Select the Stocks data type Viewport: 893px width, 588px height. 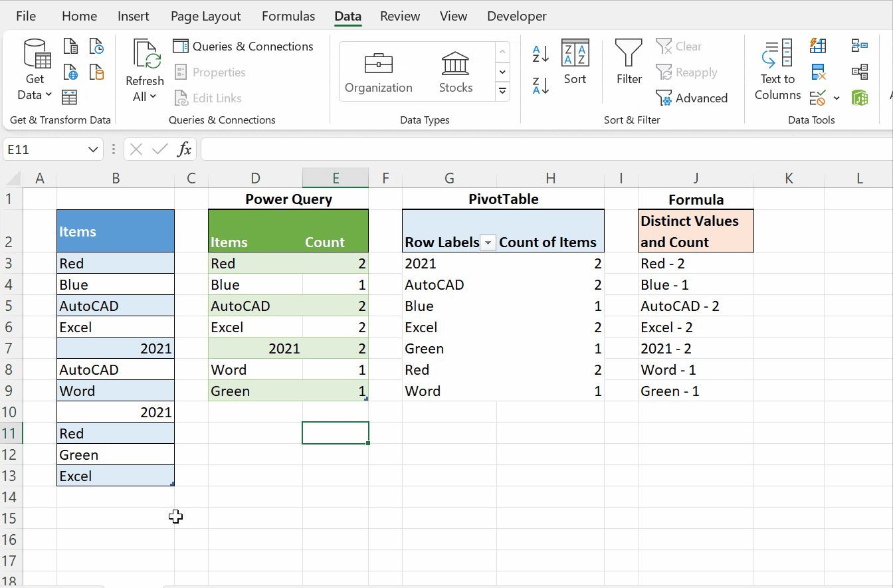tap(456, 70)
